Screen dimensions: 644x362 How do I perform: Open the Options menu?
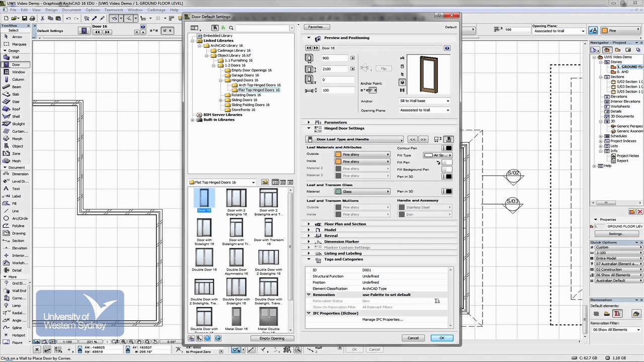coord(93,10)
